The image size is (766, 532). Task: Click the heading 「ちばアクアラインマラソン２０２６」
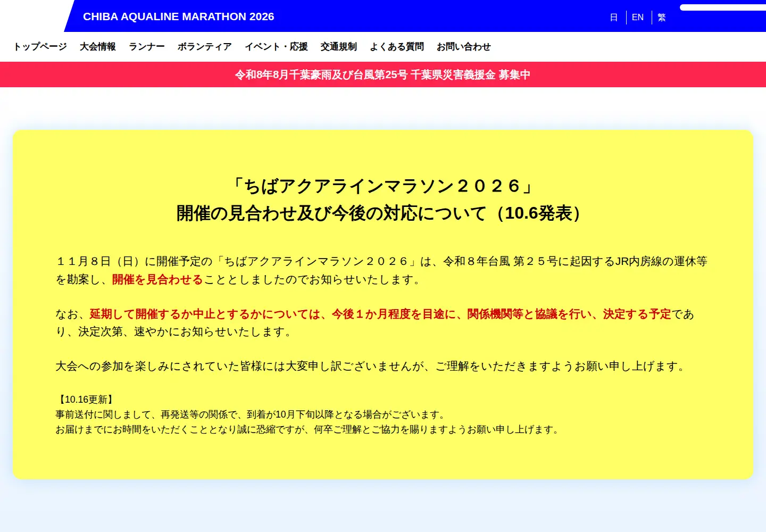click(383, 186)
